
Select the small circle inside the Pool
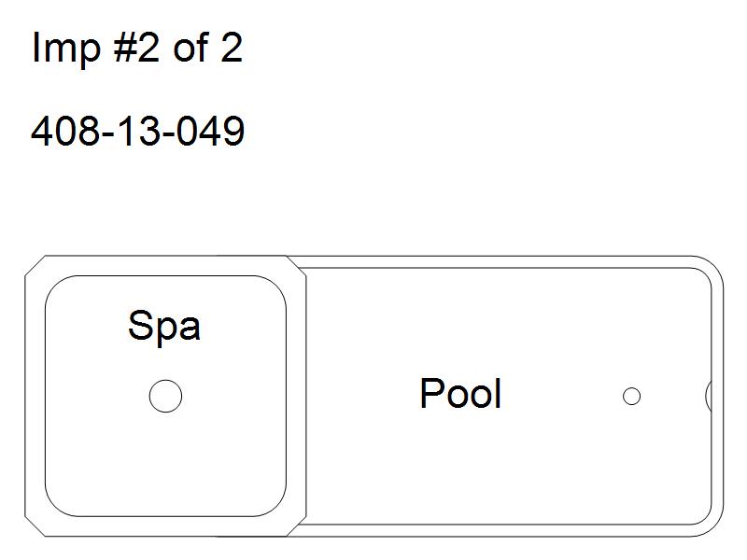[632, 396]
